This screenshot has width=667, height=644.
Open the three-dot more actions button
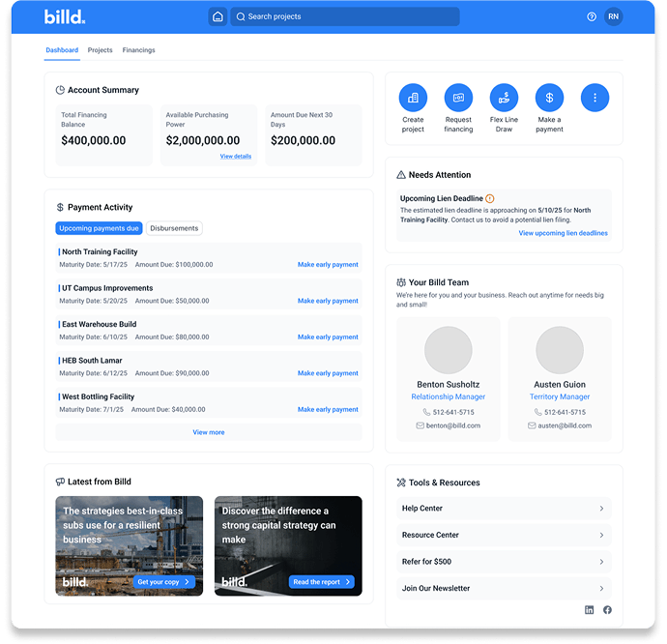pos(594,98)
